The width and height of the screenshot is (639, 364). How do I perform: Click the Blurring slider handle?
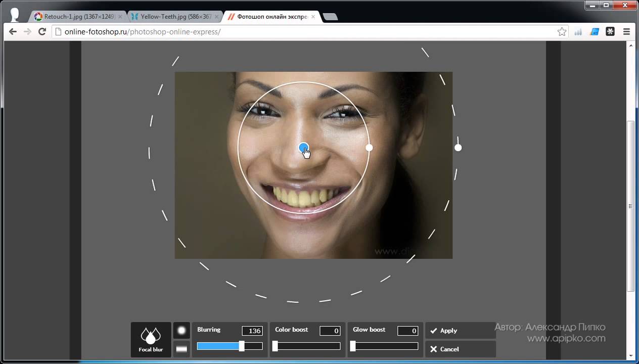(x=242, y=346)
